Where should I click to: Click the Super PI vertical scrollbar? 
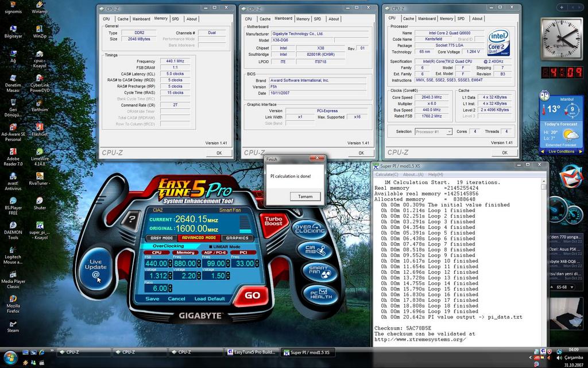coord(543,263)
